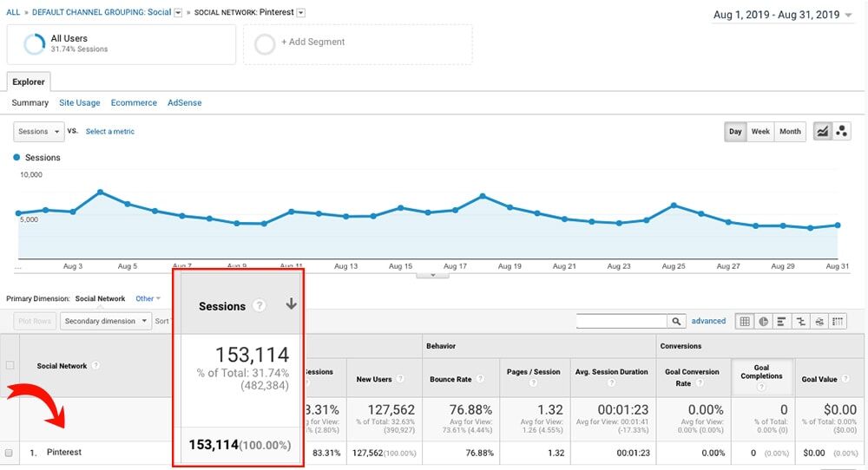Select the data table view icon
This screenshot has height=470, width=868.
744,321
